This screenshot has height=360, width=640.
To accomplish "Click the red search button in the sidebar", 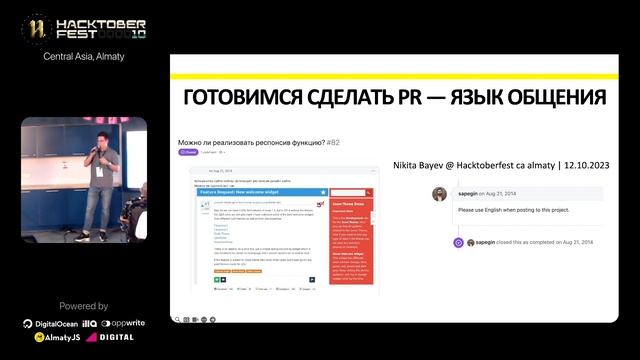I will [x=369, y=192].
